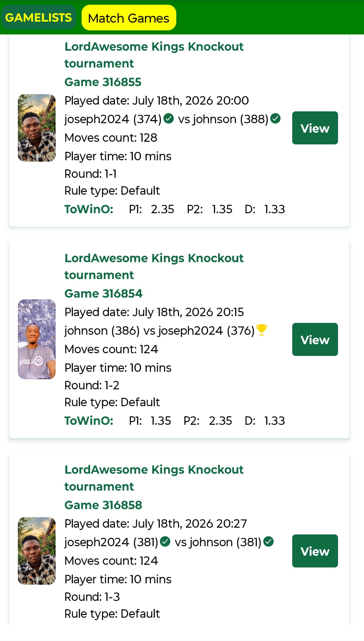View Game 316855 details

pyautogui.click(x=315, y=128)
